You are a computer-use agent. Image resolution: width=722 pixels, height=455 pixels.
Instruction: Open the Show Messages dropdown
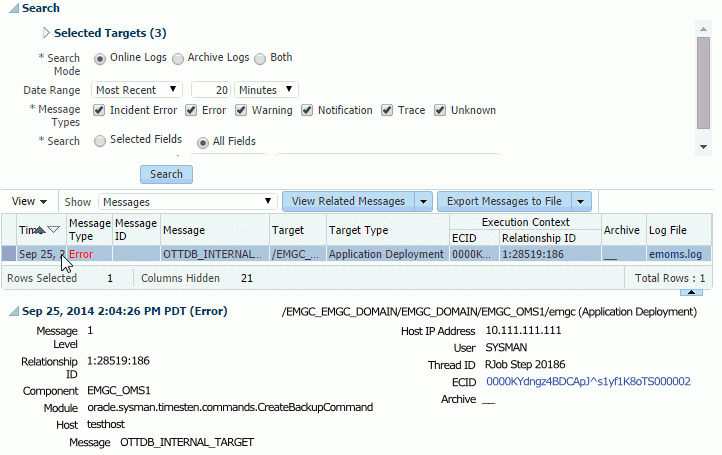pyautogui.click(x=188, y=201)
